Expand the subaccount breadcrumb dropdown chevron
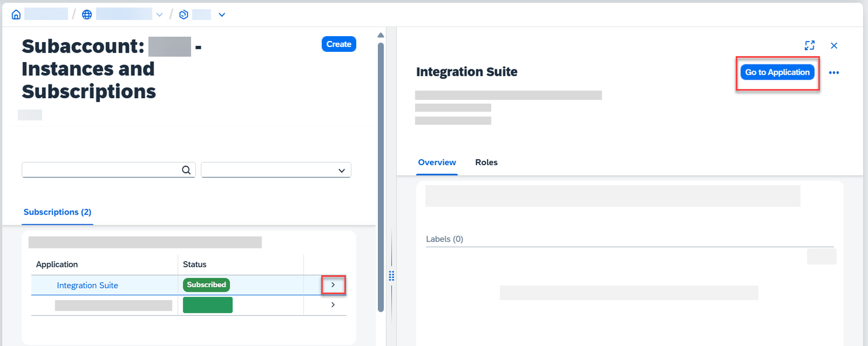Viewport: 868px width, 346px height. coord(222,14)
